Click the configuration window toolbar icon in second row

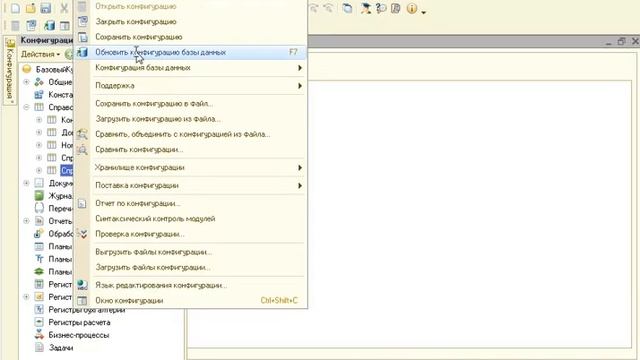point(65,26)
